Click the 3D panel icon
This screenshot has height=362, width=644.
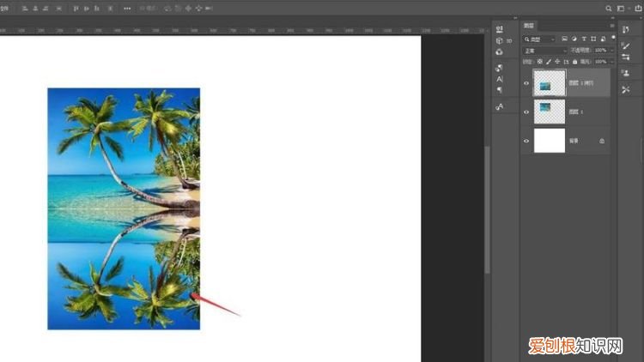[500, 40]
